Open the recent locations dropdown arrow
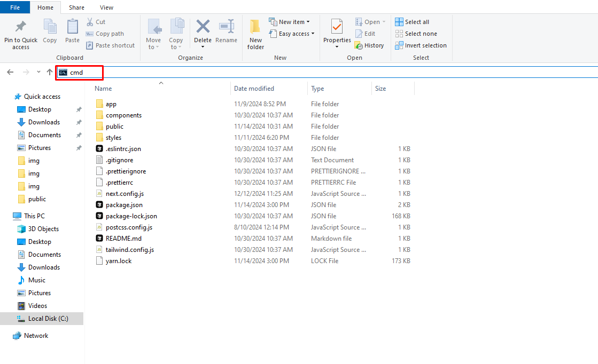 tap(38, 72)
